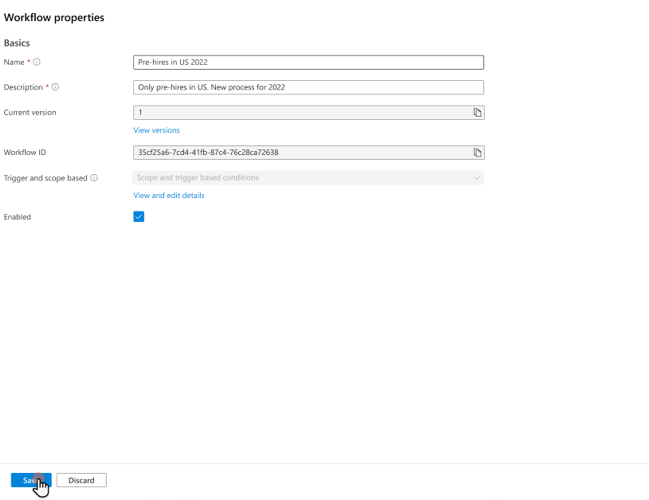Open the View versions link
649x500 pixels.
coord(157,130)
